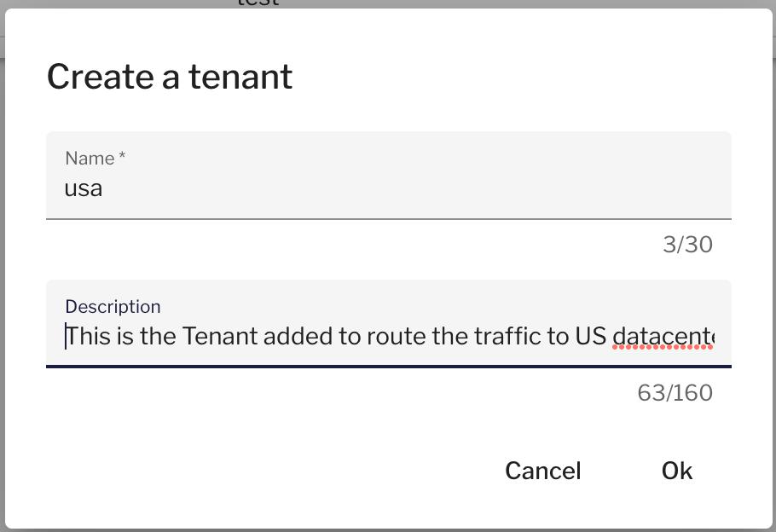This screenshot has width=776, height=532.
Task: Click the "Description" field label
Action: [x=113, y=307]
